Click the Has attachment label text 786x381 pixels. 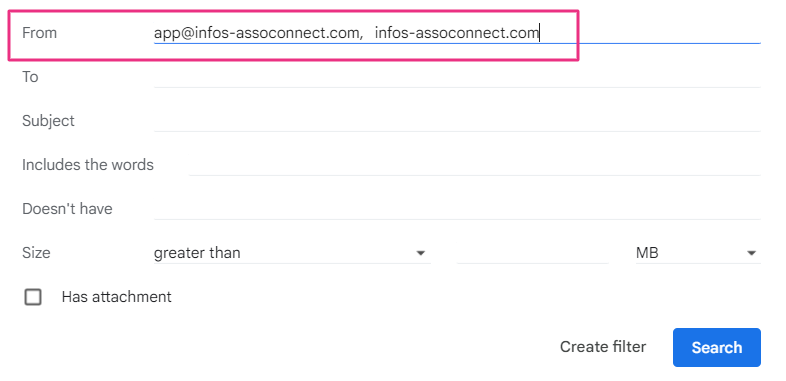pos(116,297)
